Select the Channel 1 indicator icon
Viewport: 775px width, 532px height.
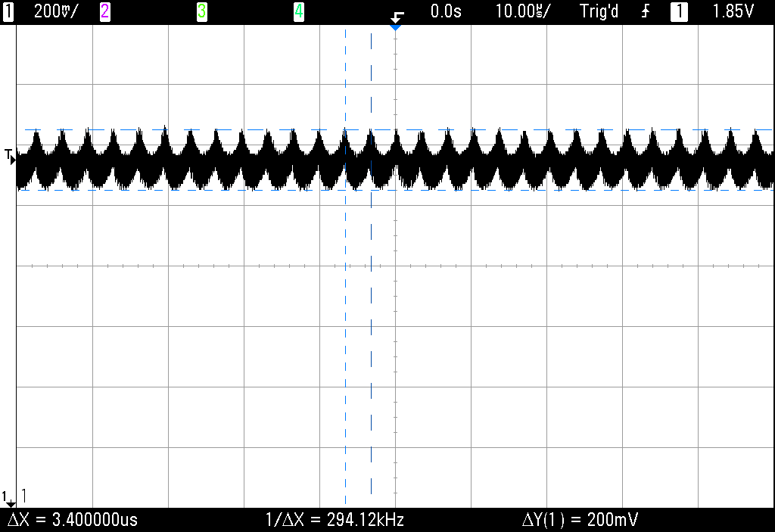pyautogui.click(x=8, y=11)
